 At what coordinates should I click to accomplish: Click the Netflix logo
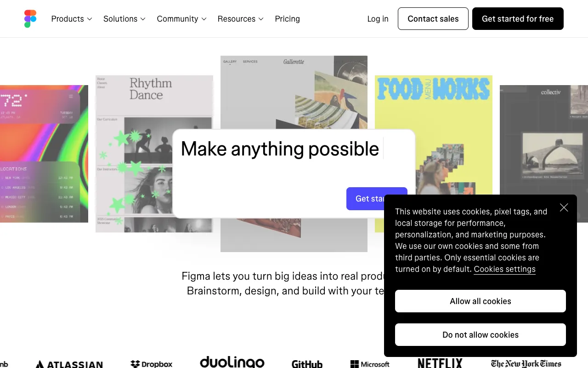click(440, 363)
